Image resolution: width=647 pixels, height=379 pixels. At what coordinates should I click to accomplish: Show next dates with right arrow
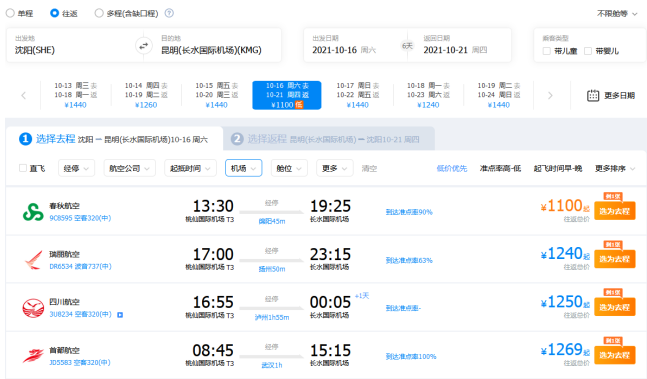(550, 96)
